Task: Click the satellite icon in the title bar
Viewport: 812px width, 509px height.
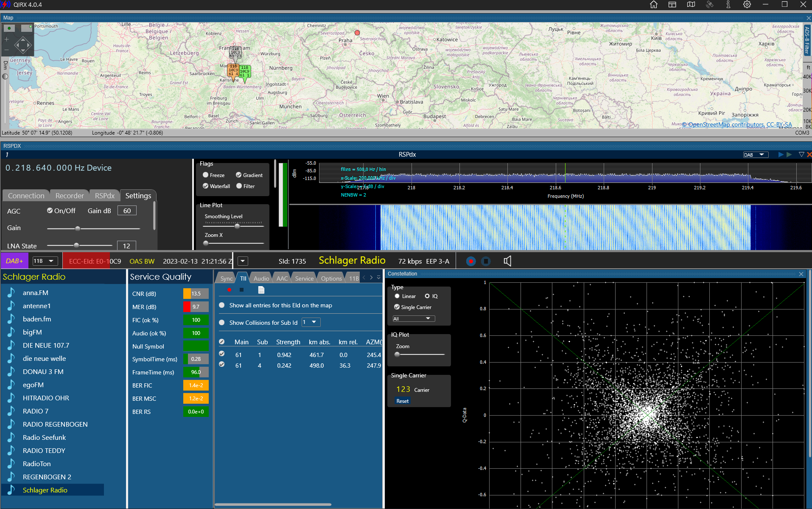Action: (710, 5)
